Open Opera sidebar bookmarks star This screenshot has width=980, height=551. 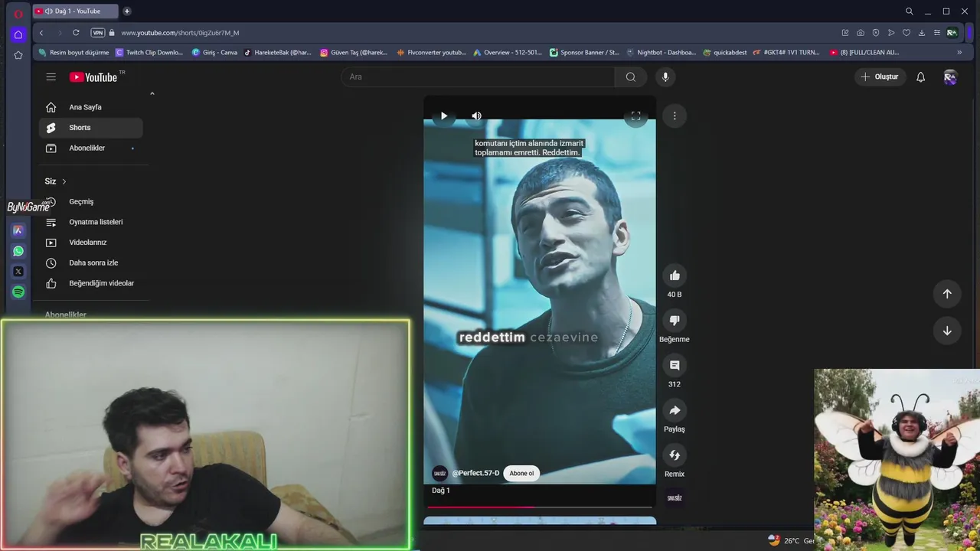pyautogui.click(x=18, y=55)
